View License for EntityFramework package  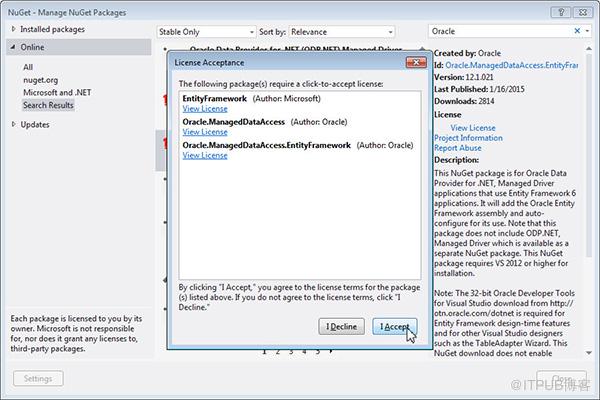205,109
